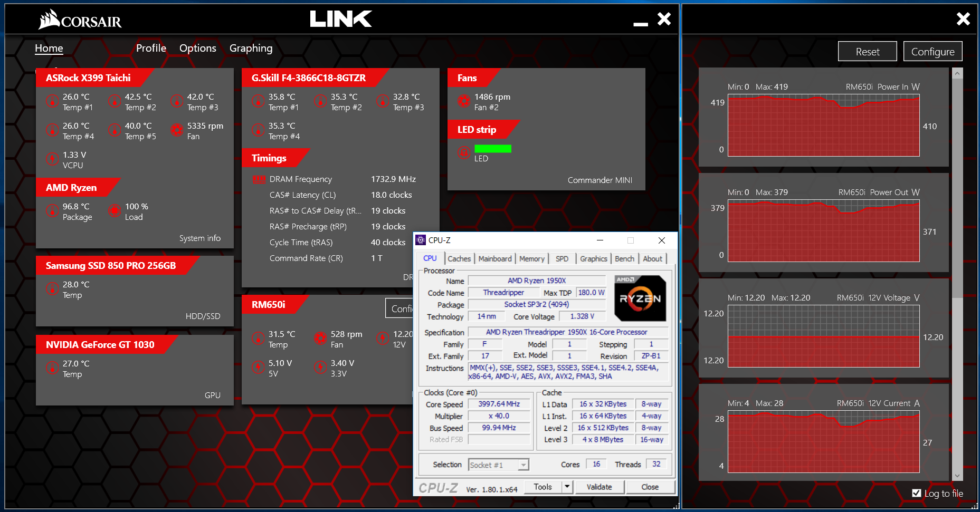Image resolution: width=980 pixels, height=512 pixels.
Task: Click the ASRock Temp #5 sensor icon
Action: tap(115, 130)
